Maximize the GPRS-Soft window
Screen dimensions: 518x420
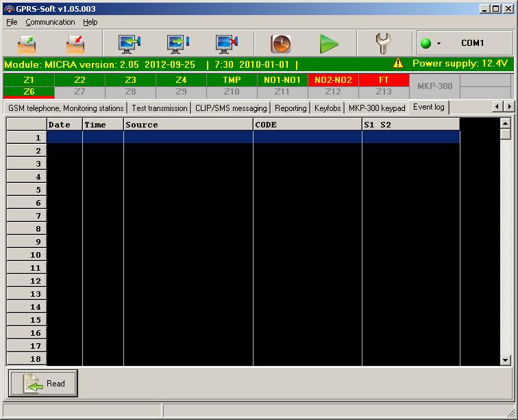click(x=496, y=9)
